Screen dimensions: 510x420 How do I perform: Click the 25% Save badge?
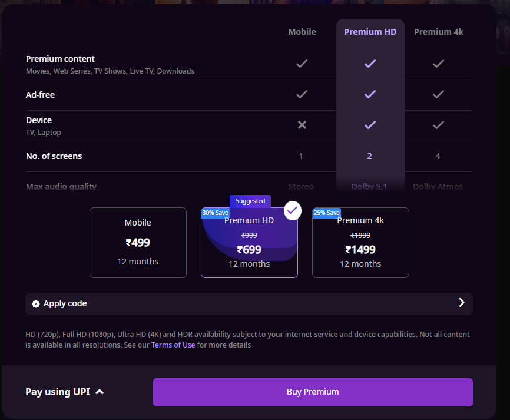pyautogui.click(x=327, y=213)
